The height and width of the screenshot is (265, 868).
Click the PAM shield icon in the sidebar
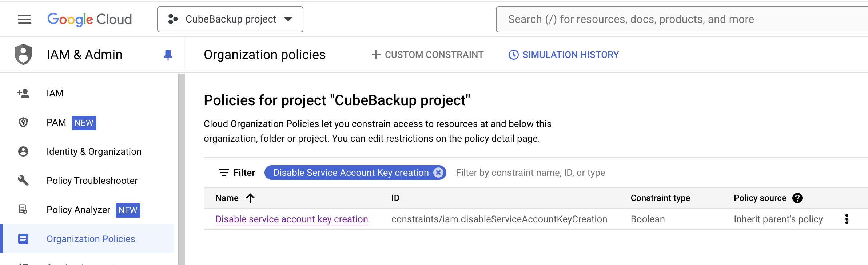coord(23,122)
